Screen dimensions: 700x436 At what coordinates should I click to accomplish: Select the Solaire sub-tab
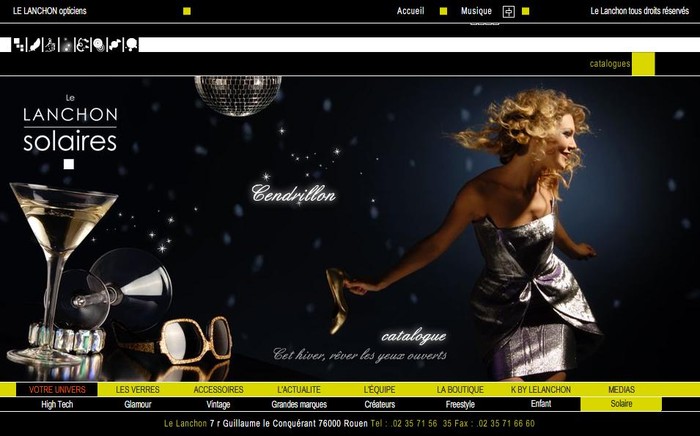tap(621, 404)
